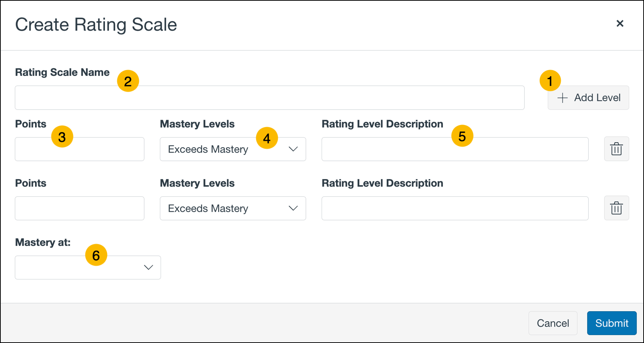Click the first Points field
The width and height of the screenshot is (644, 343).
pos(79,149)
